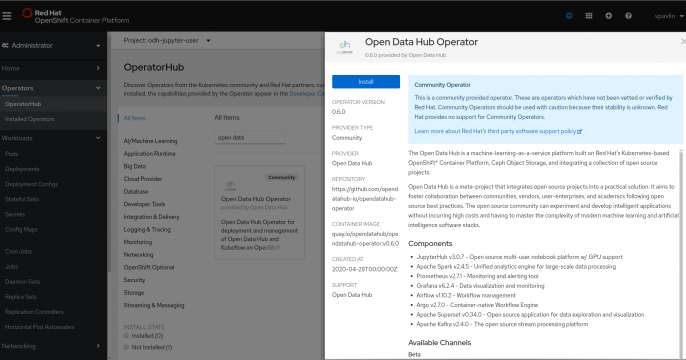Open Config Maps in sidebar

tap(21, 229)
